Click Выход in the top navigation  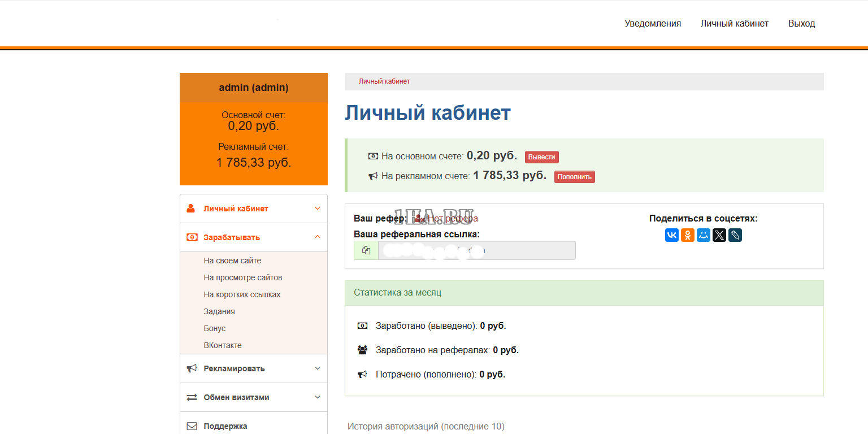pos(801,24)
